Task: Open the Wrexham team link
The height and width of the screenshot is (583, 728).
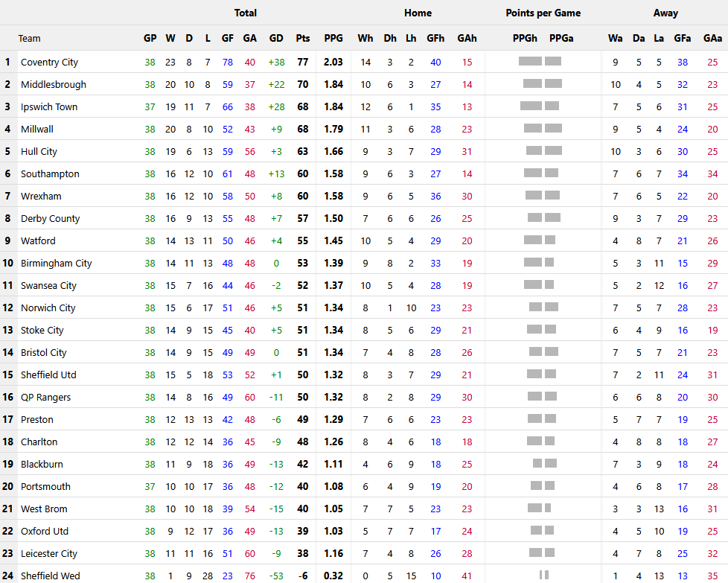Action: click(41, 197)
